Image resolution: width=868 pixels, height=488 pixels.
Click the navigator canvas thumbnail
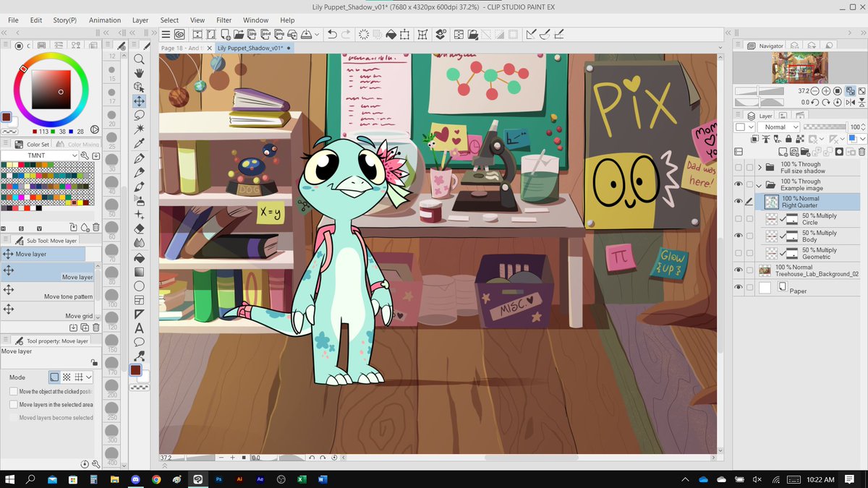(799, 67)
